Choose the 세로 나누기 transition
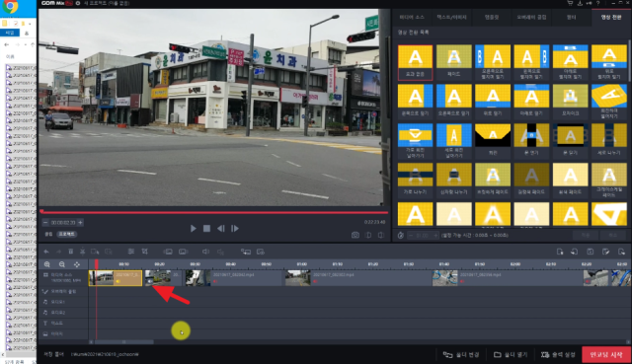The width and height of the screenshot is (632, 364). point(609,141)
